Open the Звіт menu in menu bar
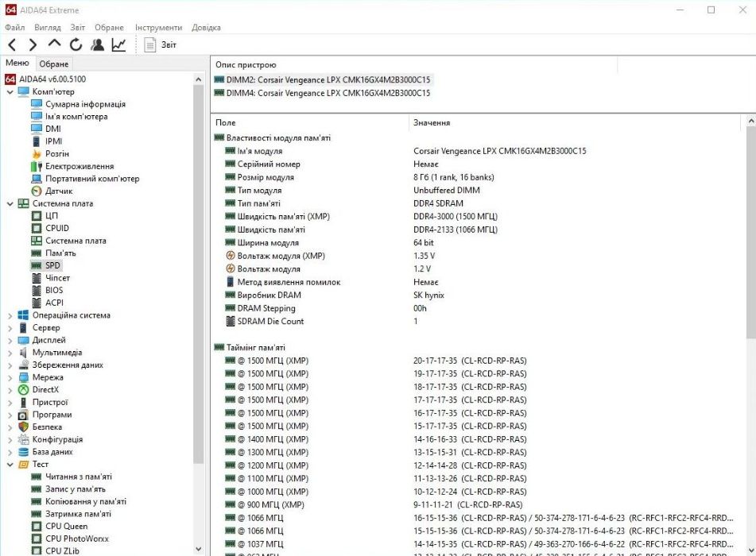 pyautogui.click(x=78, y=28)
